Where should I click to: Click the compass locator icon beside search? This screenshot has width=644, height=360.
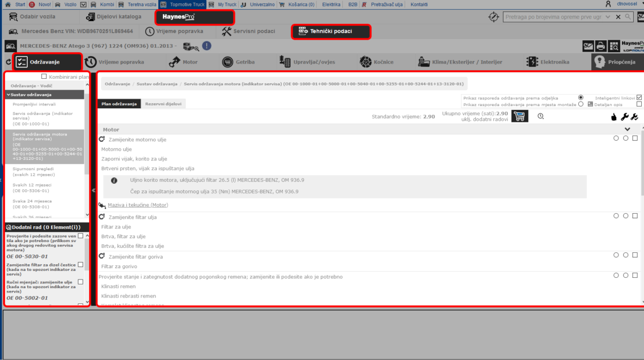(493, 17)
